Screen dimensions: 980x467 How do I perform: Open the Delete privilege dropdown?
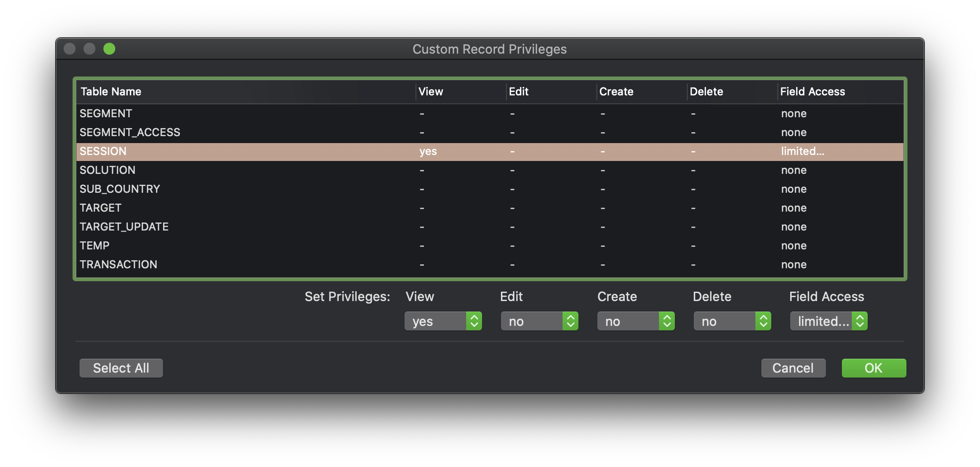[732, 321]
